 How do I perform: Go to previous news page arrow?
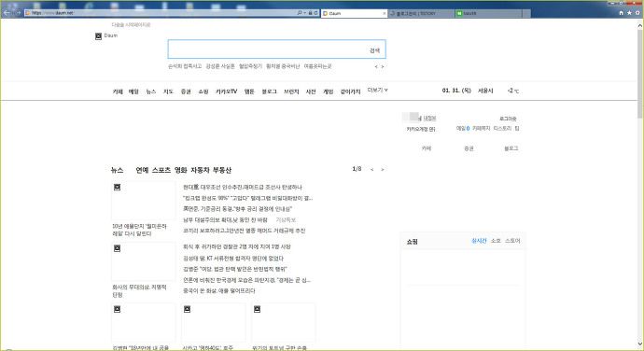(372, 169)
